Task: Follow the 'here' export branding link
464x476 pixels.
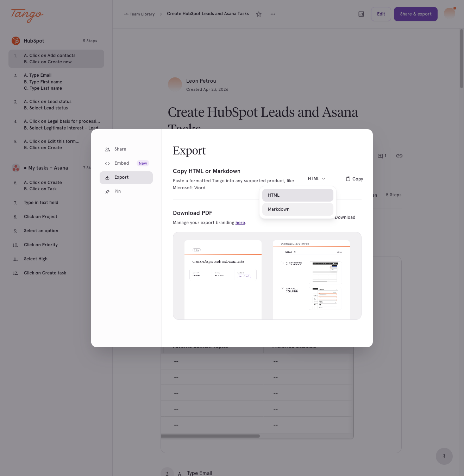Action: [x=240, y=223]
